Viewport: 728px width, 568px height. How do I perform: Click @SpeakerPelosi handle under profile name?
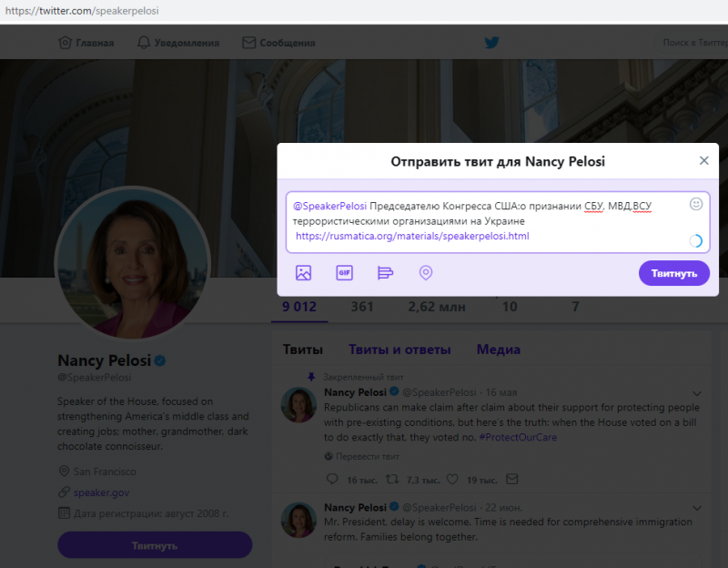click(x=95, y=377)
